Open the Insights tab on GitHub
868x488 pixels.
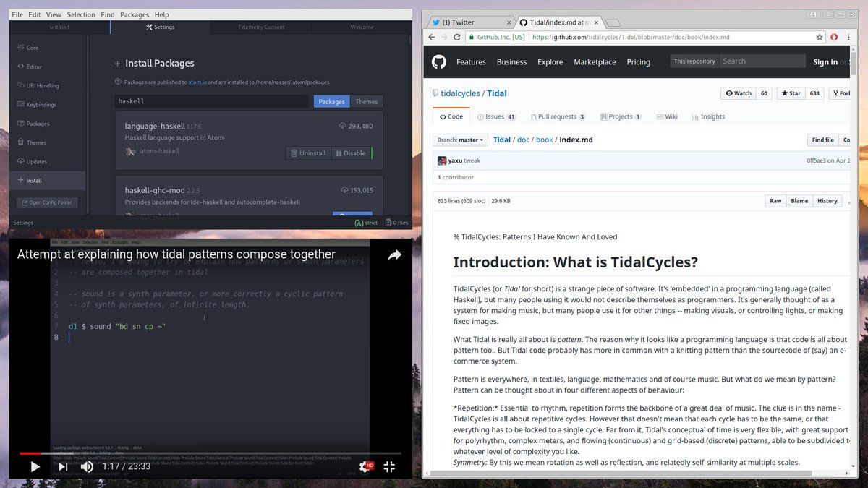pyautogui.click(x=708, y=116)
